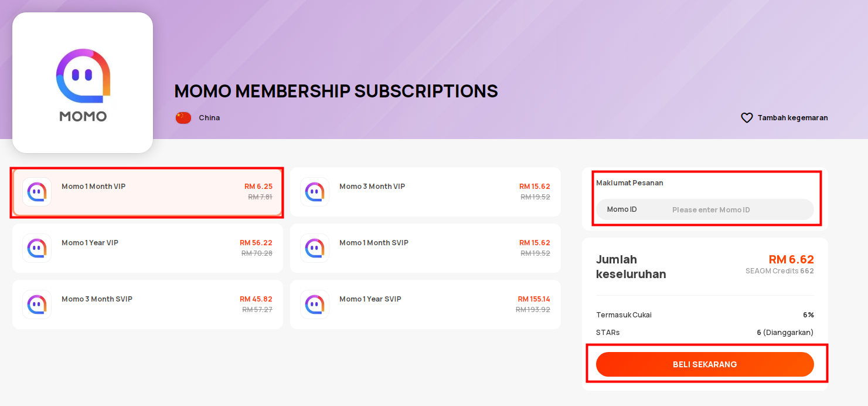The width and height of the screenshot is (868, 406).
Task: Select the Momo 1 Month VIP package
Action: (x=148, y=192)
